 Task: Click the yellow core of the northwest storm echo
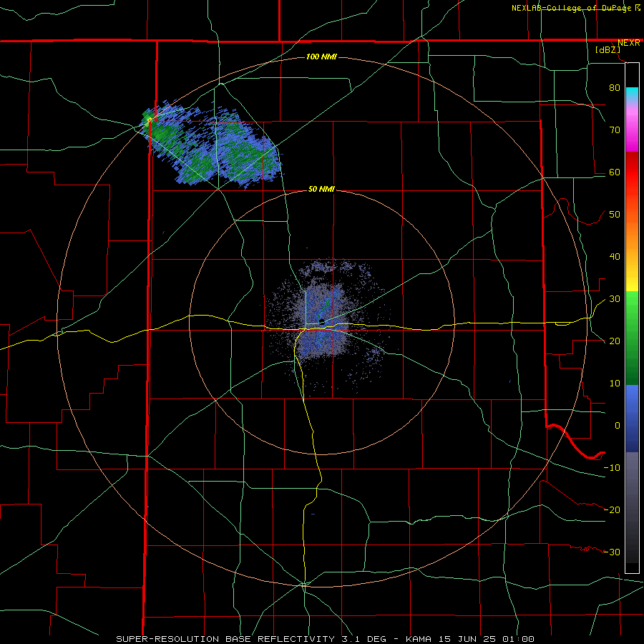149,119
